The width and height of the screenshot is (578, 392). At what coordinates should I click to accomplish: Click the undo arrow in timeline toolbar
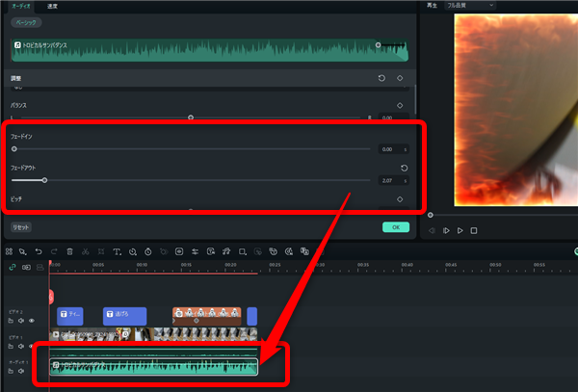(x=38, y=250)
